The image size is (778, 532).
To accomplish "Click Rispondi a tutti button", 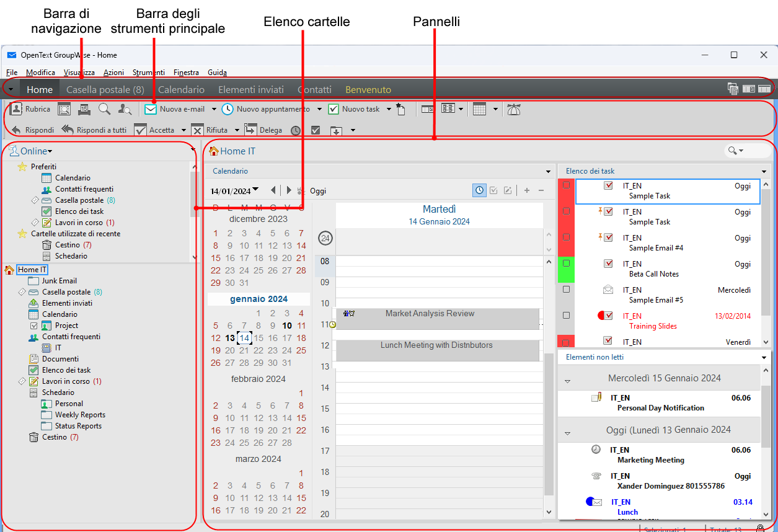I will 94,130.
